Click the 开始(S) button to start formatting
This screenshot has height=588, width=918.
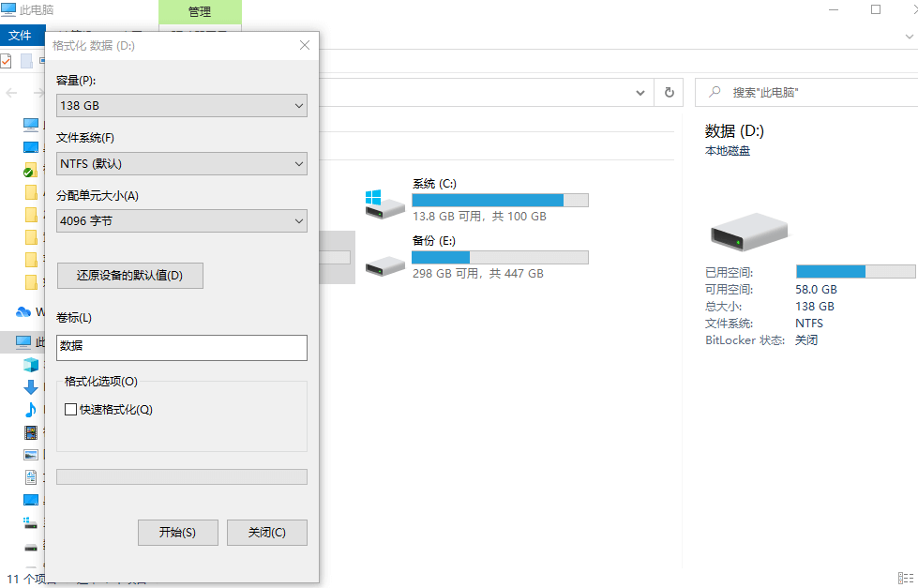pos(178,533)
